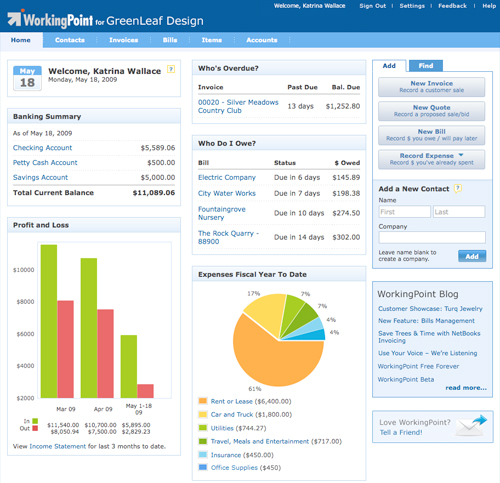This screenshot has width=500, height=483.
Task: Read New Feature: Bills Management post
Action: pos(426,321)
